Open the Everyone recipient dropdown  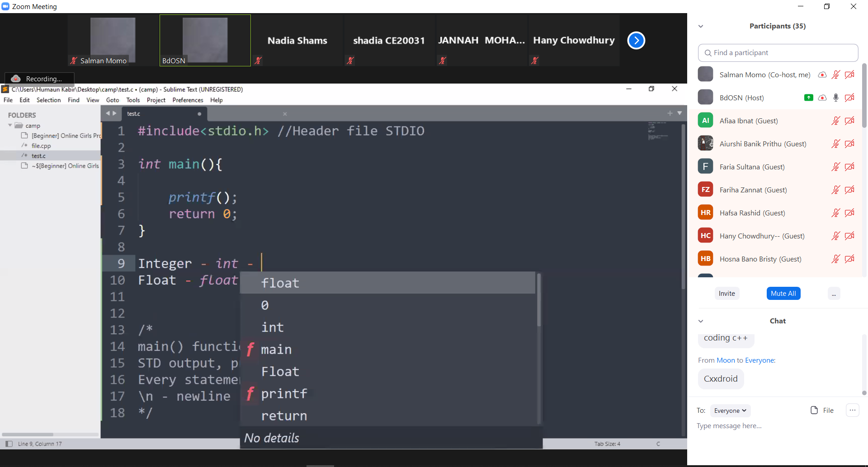point(730,411)
